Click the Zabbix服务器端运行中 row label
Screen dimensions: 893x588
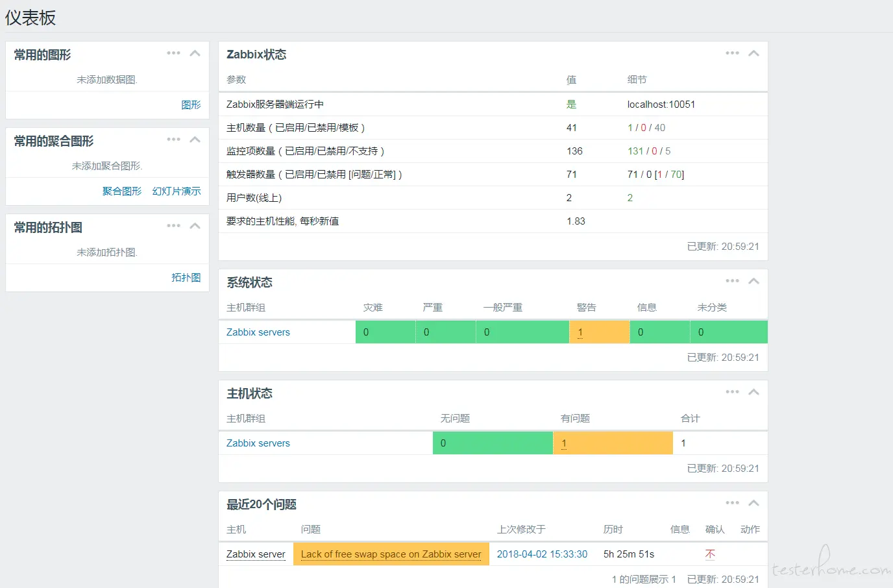[x=275, y=104]
